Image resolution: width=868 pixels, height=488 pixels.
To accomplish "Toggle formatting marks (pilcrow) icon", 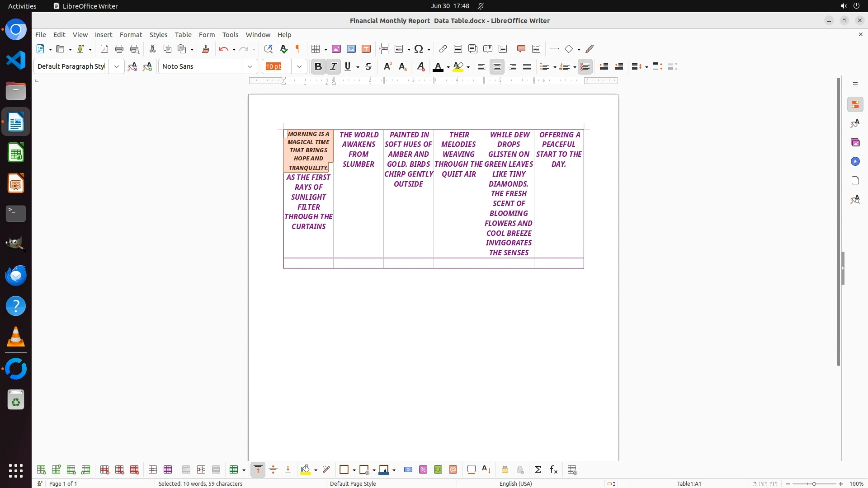I will [298, 49].
